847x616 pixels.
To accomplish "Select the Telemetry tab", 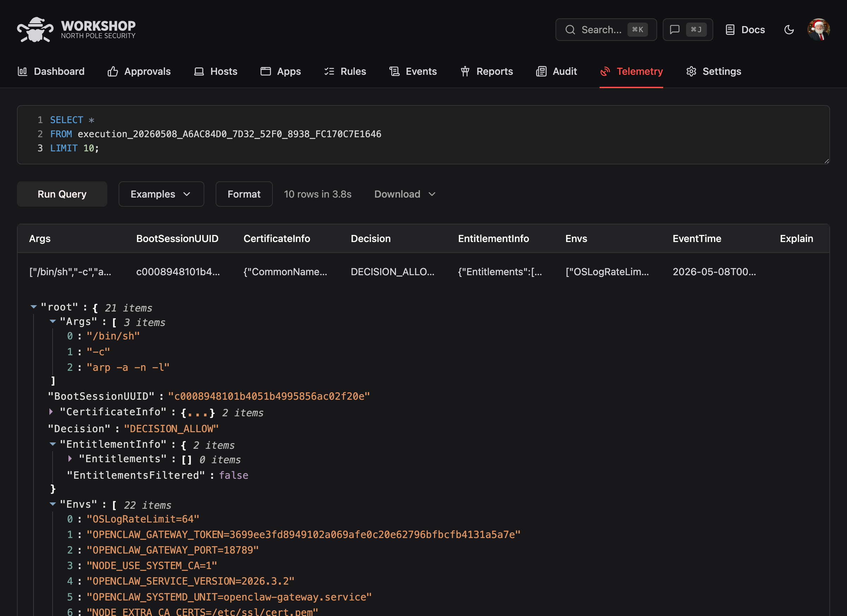I will coord(631,71).
